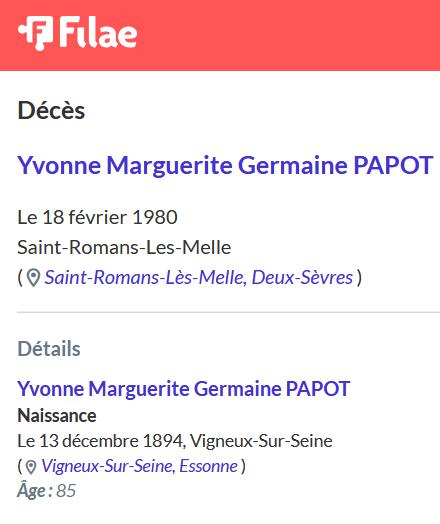The height and width of the screenshot is (524, 440).
Task: Open the PAPOT name link under Détails
Action: click(x=183, y=389)
